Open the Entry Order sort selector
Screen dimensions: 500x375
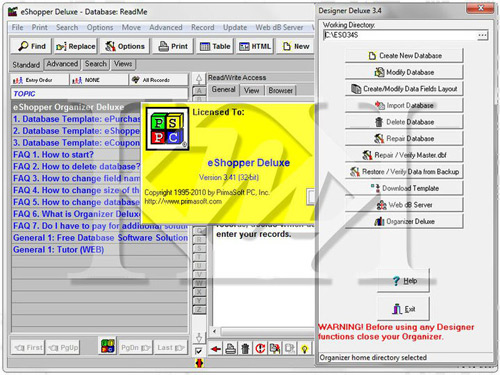pos(39,80)
